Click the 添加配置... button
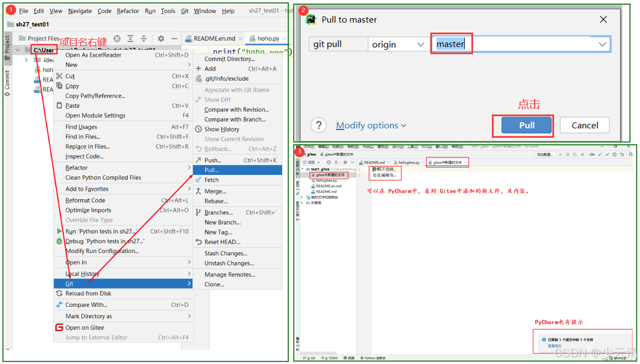This screenshot has width=640, height=364. [545, 154]
